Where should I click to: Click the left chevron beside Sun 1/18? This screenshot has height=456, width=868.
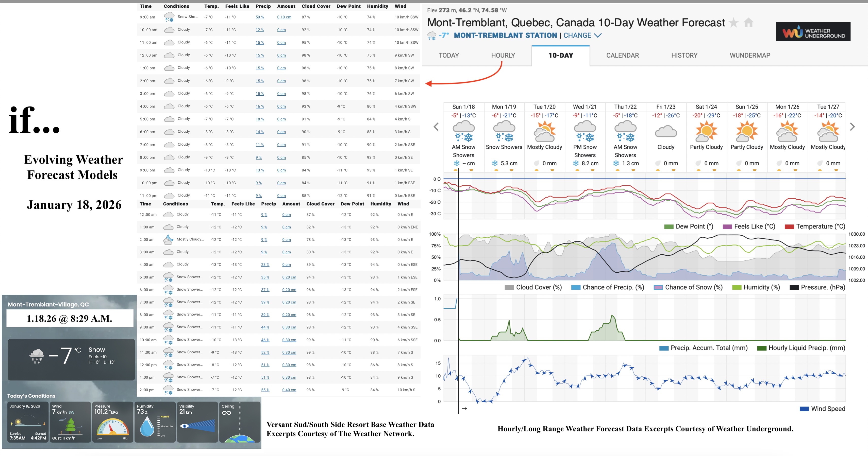tap(436, 127)
